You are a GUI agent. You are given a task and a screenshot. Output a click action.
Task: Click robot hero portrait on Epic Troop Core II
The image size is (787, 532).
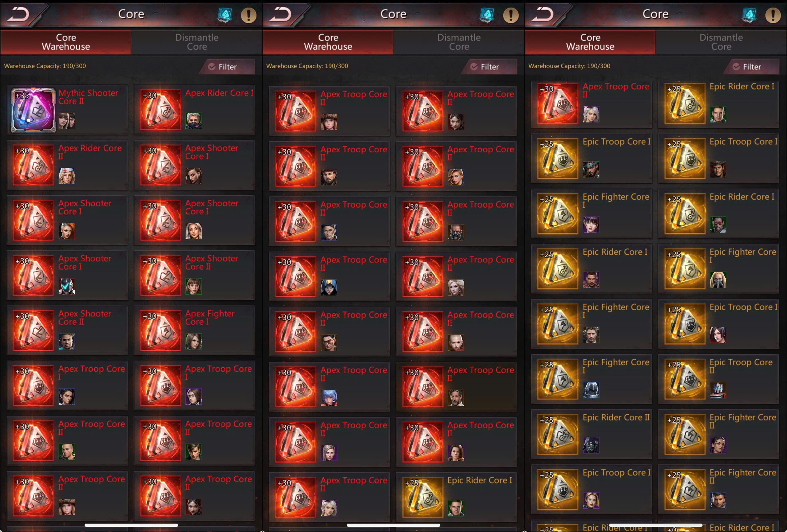click(x=718, y=390)
